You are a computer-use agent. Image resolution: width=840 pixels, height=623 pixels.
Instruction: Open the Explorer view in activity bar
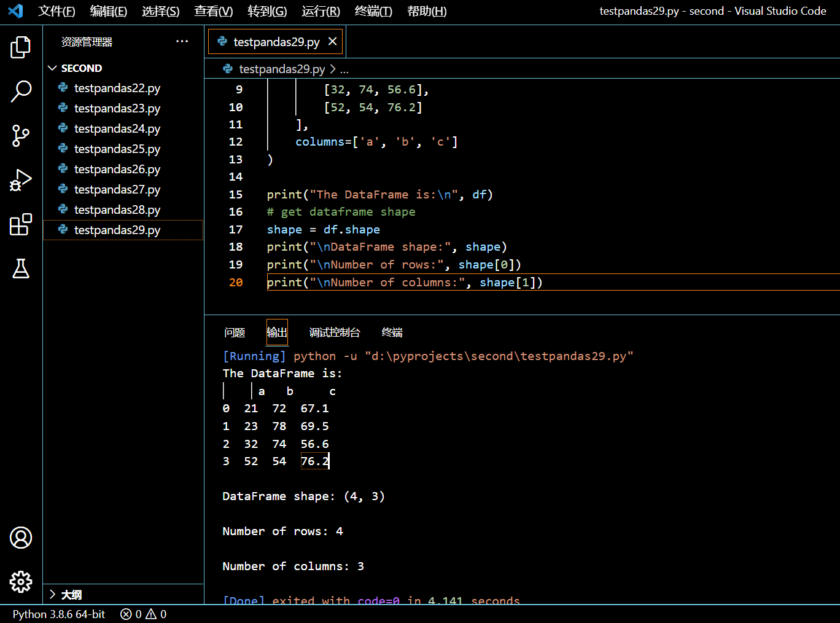click(21, 47)
